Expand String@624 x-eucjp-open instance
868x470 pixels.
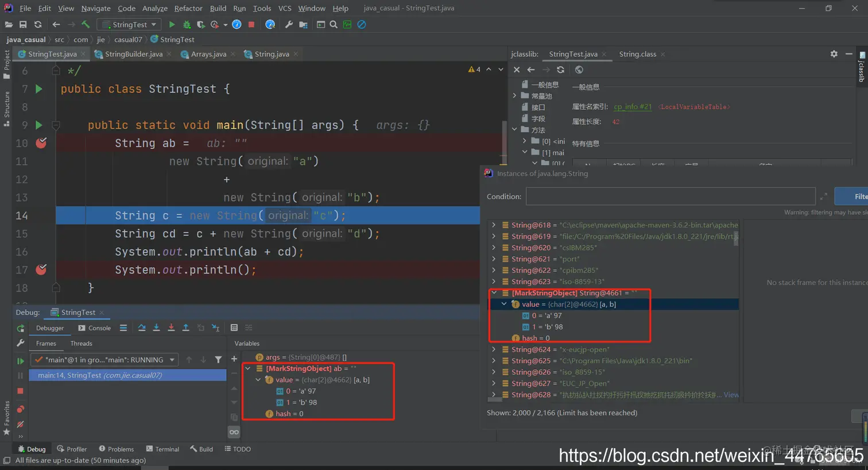point(494,349)
